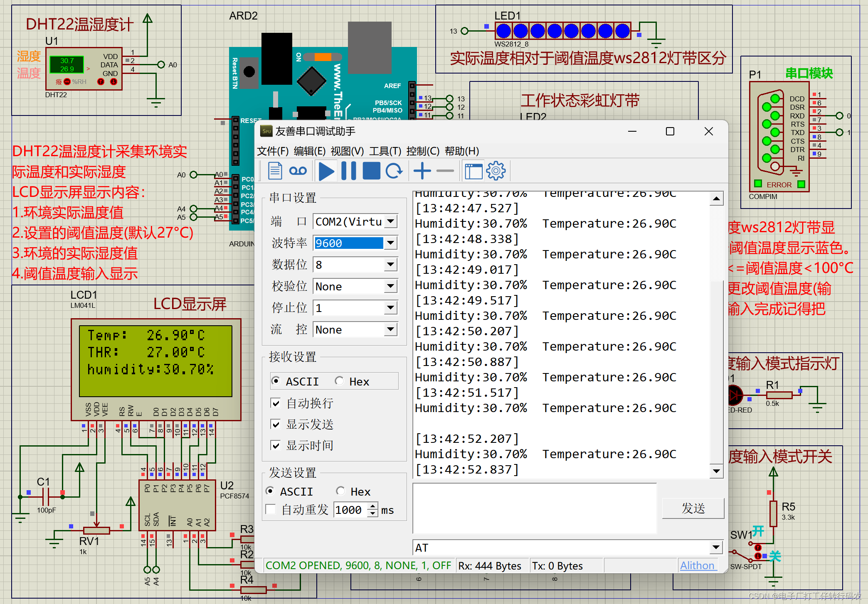
Task: Pause serial reception with pause button
Action: point(348,171)
